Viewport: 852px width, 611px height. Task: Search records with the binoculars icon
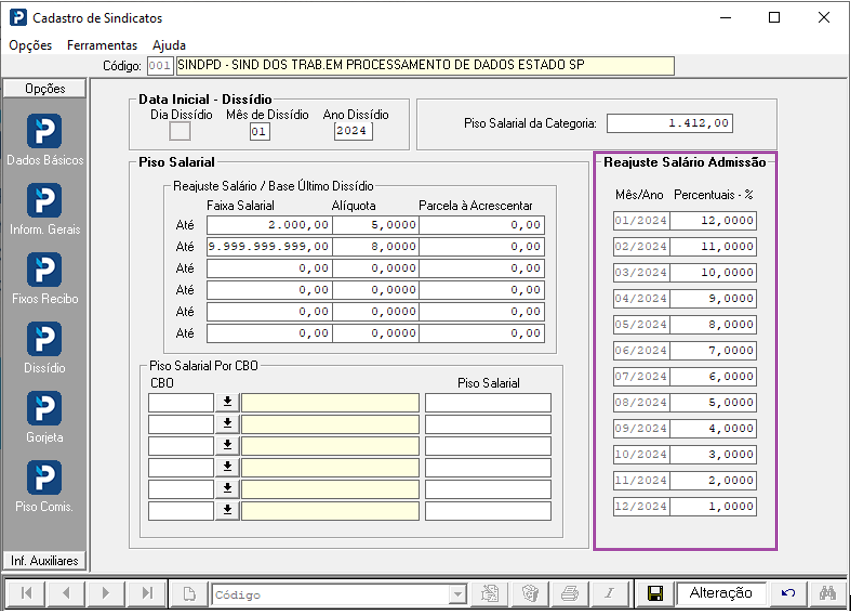[x=828, y=594]
